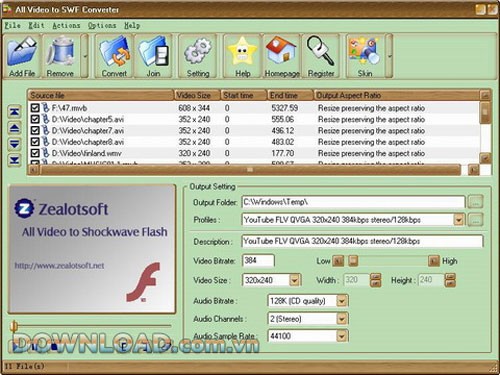Open the Audio Channels dropdown
500x375 pixels.
click(x=342, y=319)
